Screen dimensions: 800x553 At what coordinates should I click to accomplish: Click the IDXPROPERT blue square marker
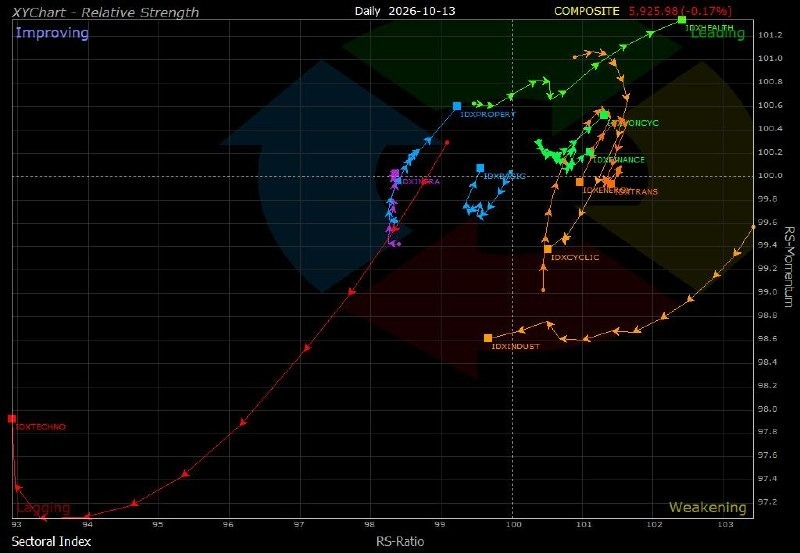click(457, 106)
